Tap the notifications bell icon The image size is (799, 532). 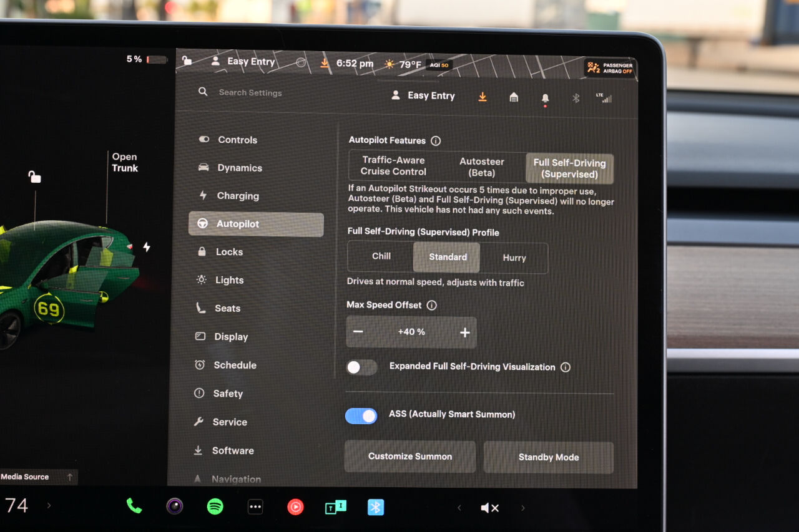545,99
